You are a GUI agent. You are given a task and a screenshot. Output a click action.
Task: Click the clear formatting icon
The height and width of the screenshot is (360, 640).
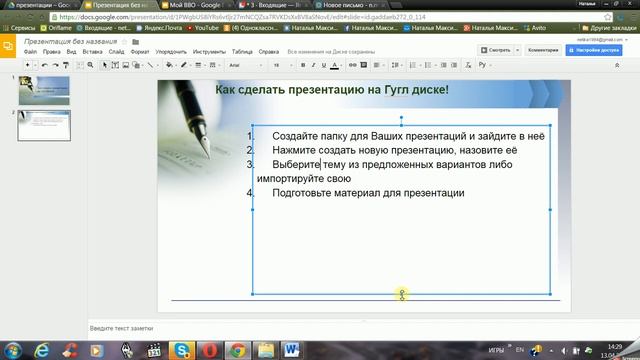(x=468, y=65)
